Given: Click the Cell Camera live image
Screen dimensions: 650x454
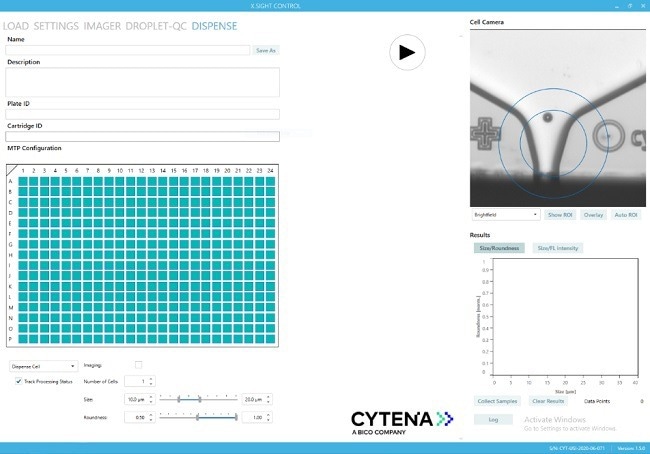Looking at the screenshot, I should point(558,118).
